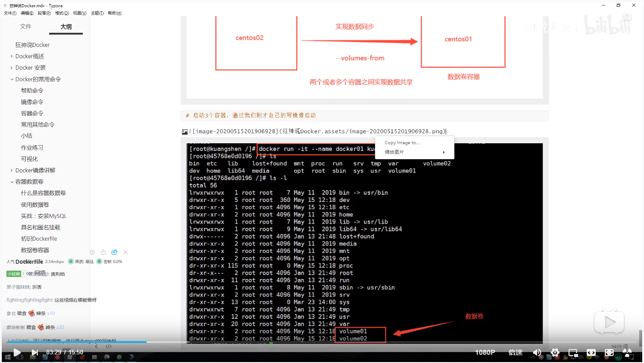Switch sidebar to the 大纲 tab
644x363 pixels.
pos(66,27)
